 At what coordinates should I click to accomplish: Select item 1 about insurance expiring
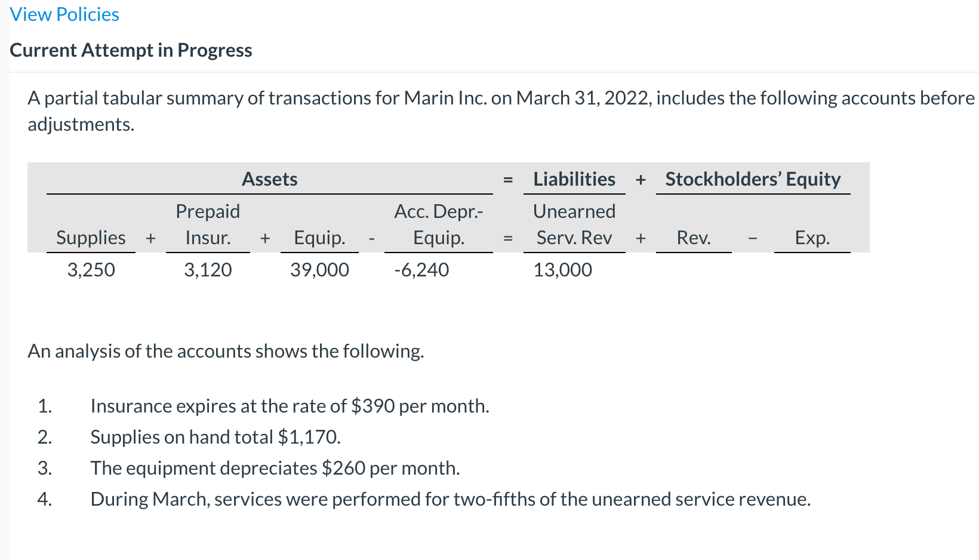click(290, 406)
